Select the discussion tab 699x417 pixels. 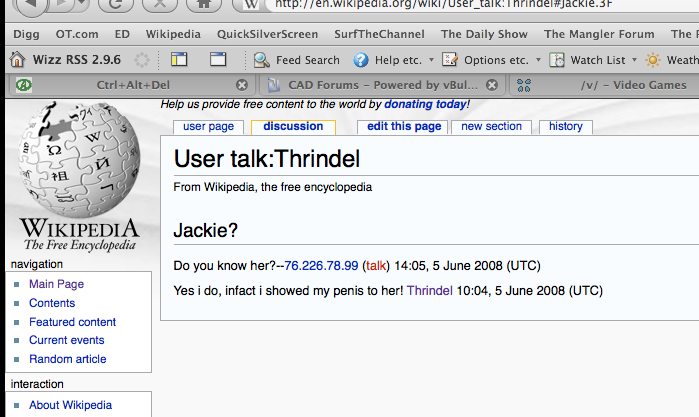(x=293, y=127)
